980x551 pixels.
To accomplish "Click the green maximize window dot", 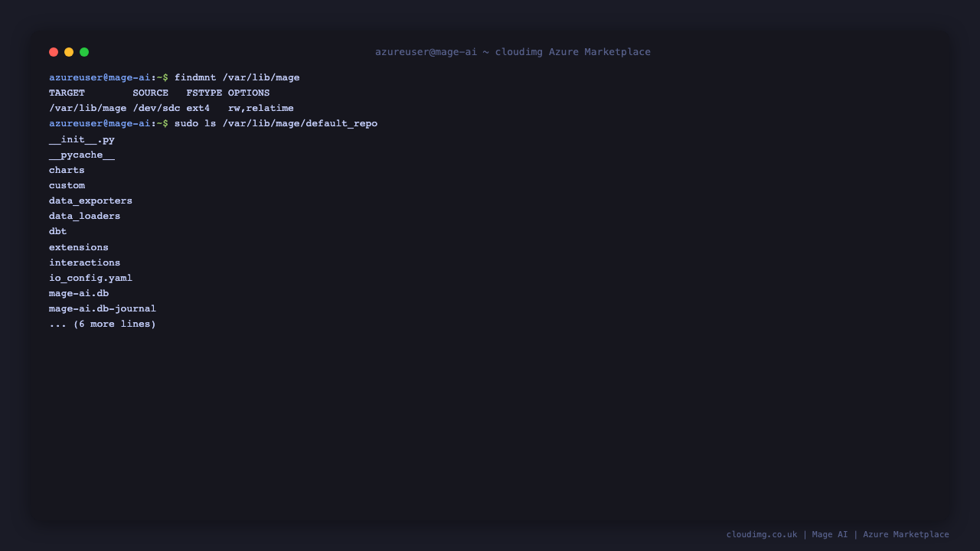I will pos(84,52).
